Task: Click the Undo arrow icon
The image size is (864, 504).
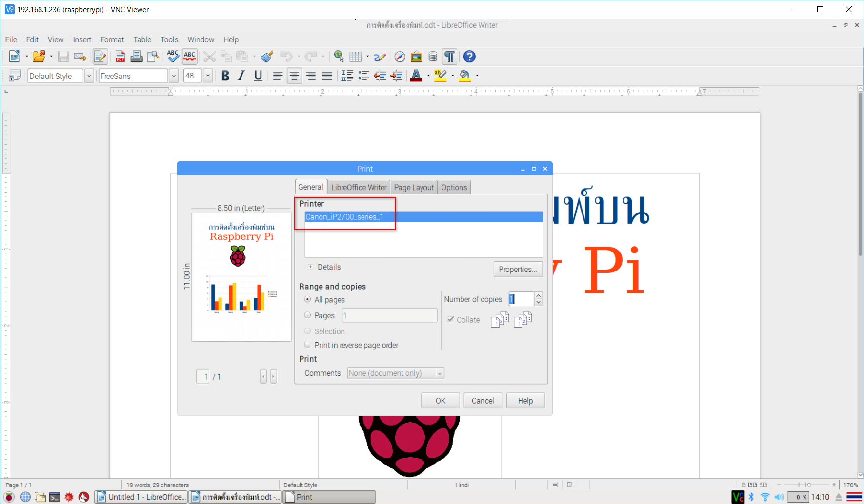Action: click(286, 57)
